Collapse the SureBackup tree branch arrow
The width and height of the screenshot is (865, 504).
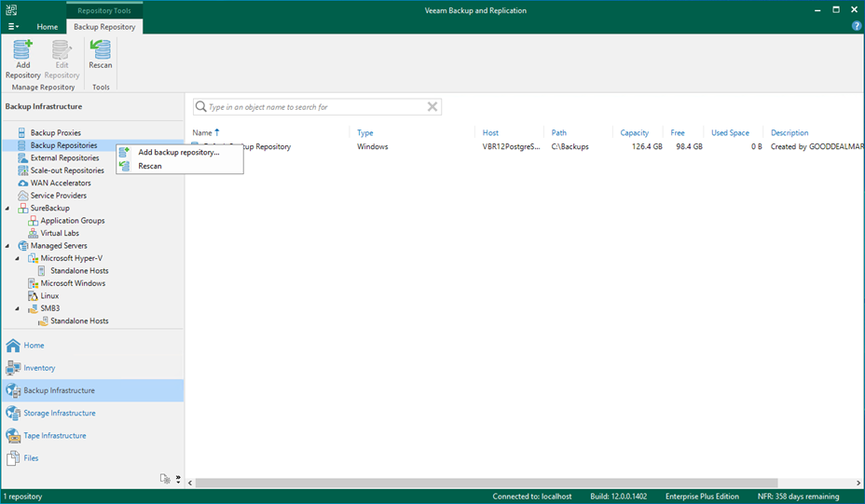coord(7,209)
